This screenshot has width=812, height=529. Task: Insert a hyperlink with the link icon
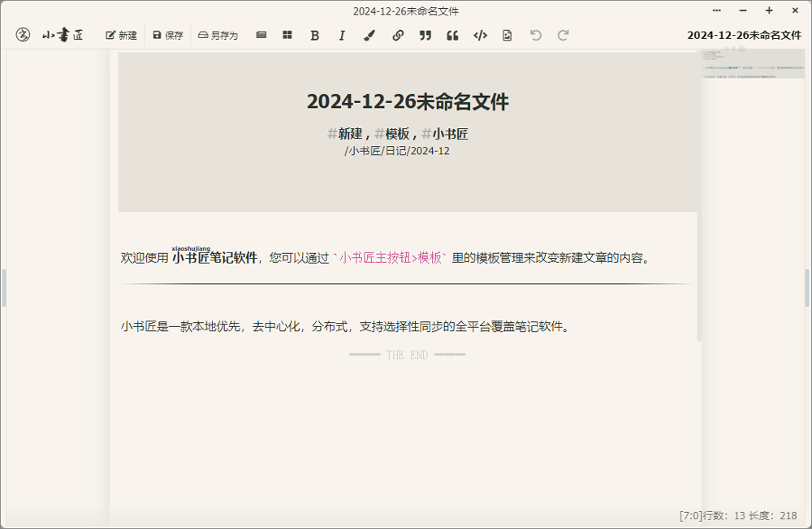pos(398,35)
